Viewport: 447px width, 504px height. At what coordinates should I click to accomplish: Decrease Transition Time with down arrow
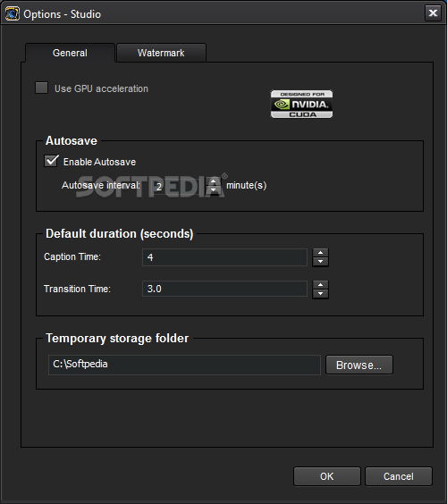point(320,294)
